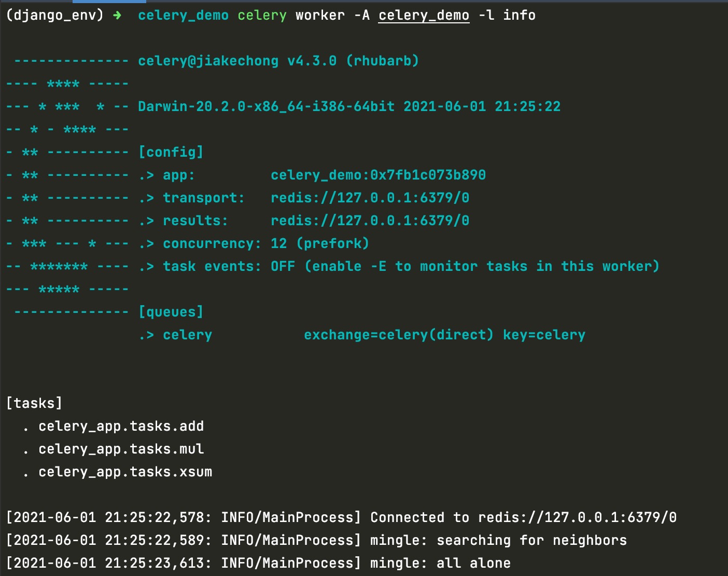Click the startup timestamp 2021-06-01 21:25:22
728x576 pixels.
pyautogui.click(x=482, y=107)
